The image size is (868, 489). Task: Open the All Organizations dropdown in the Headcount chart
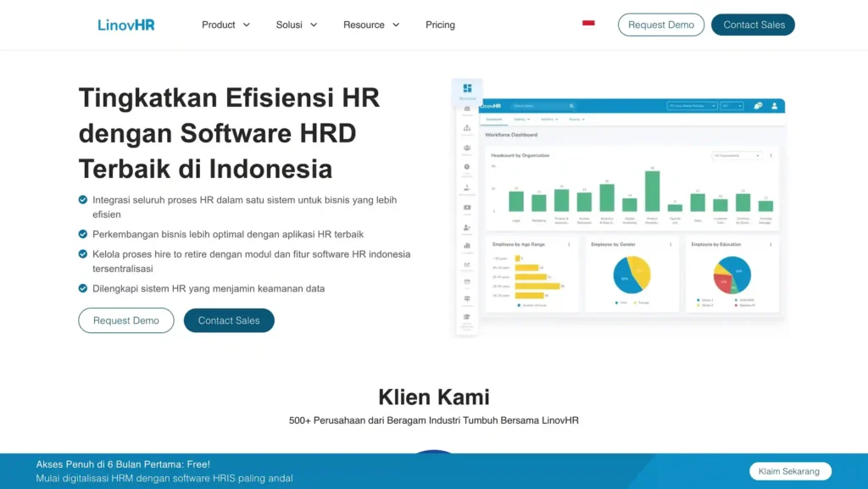pyautogui.click(x=737, y=155)
